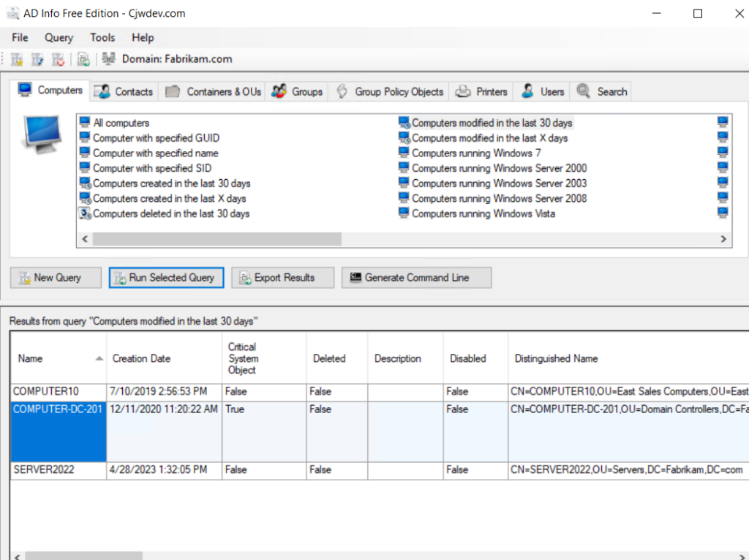Select 'Computers running Windows 7' query
Image resolution: width=749 pixels, height=560 pixels.
pyautogui.click(x=470, y=154)
